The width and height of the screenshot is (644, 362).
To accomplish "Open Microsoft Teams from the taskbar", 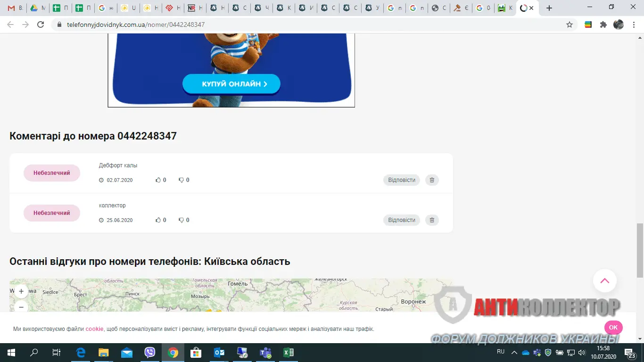I will tap(265, 352).
